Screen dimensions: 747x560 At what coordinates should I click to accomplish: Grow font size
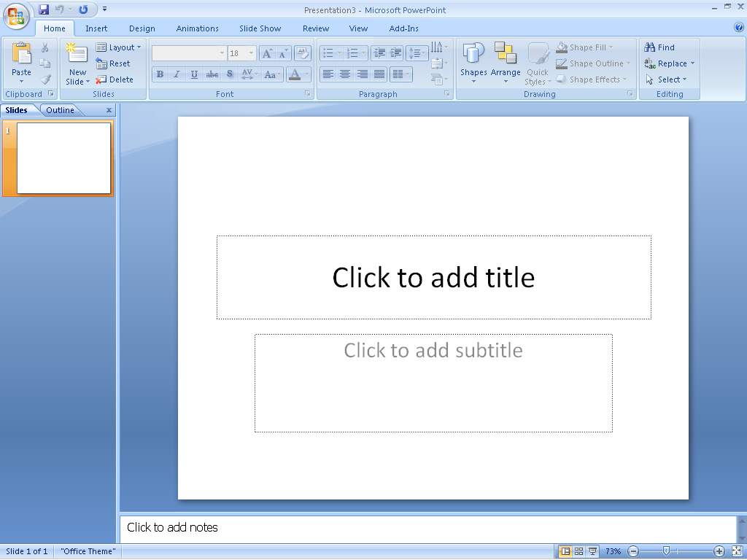click(x=267, y=53)
